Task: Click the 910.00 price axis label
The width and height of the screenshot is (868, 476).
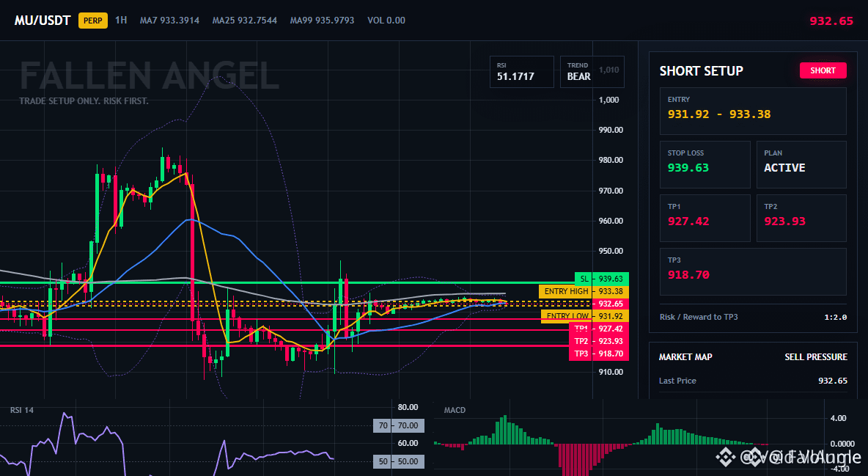Action: pyautogui.click(x=611, y=372)
